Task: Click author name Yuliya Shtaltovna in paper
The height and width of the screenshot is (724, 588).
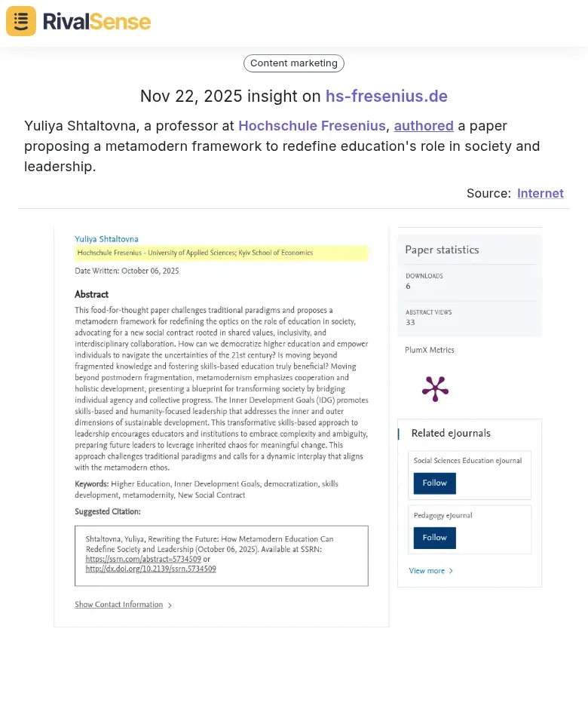Action: (106, 239)
